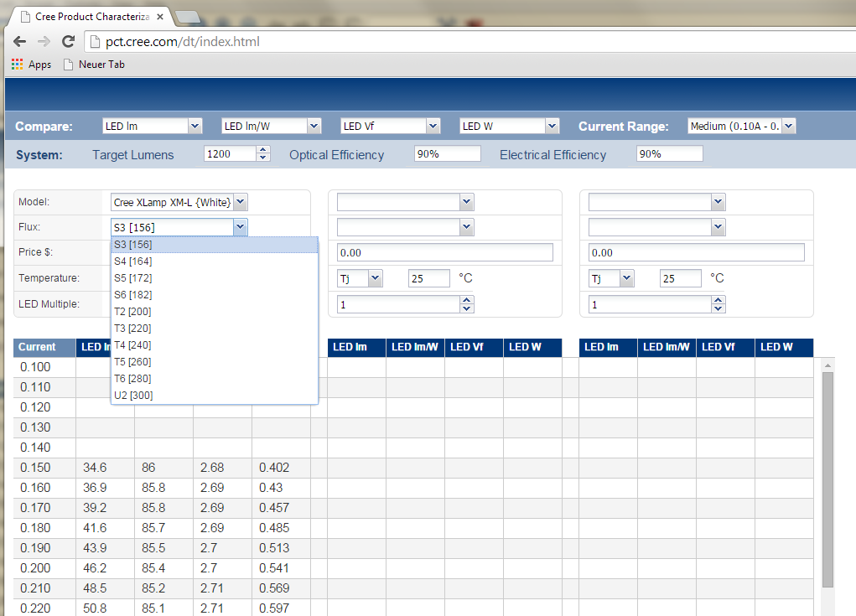Click the third panel's price 0.00 field

[x=697, y=252]
